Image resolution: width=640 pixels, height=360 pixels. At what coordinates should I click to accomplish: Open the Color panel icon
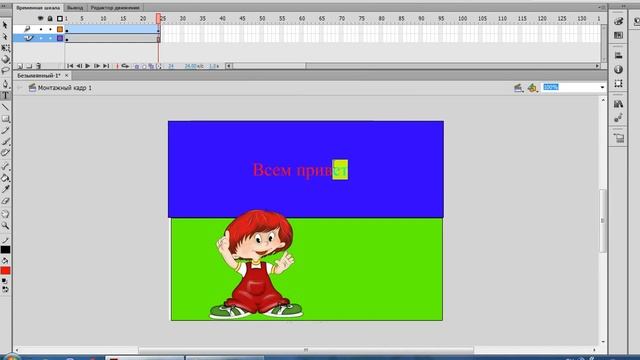618,21
